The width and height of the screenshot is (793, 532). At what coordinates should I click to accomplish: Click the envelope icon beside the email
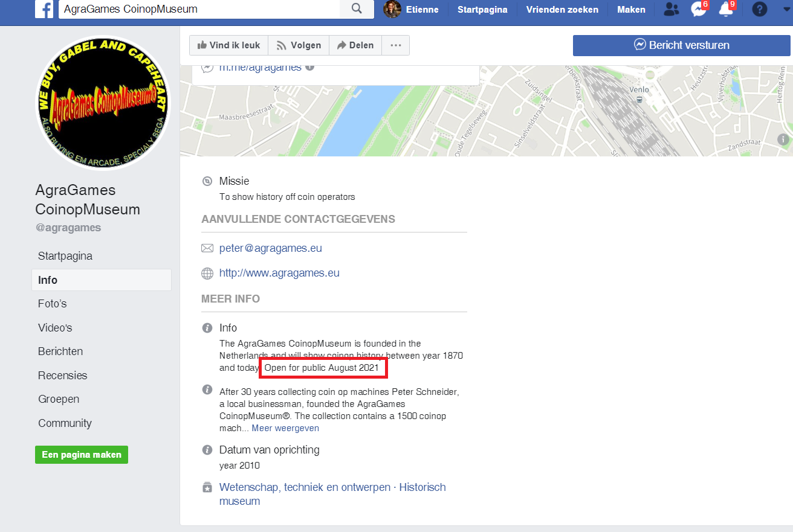(x=207, y=248)
